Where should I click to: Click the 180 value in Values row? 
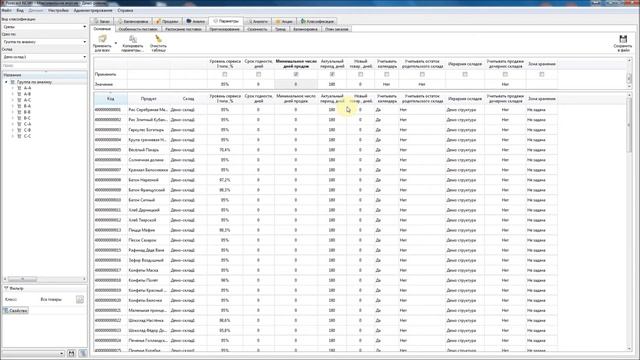(x=332, y=84)
